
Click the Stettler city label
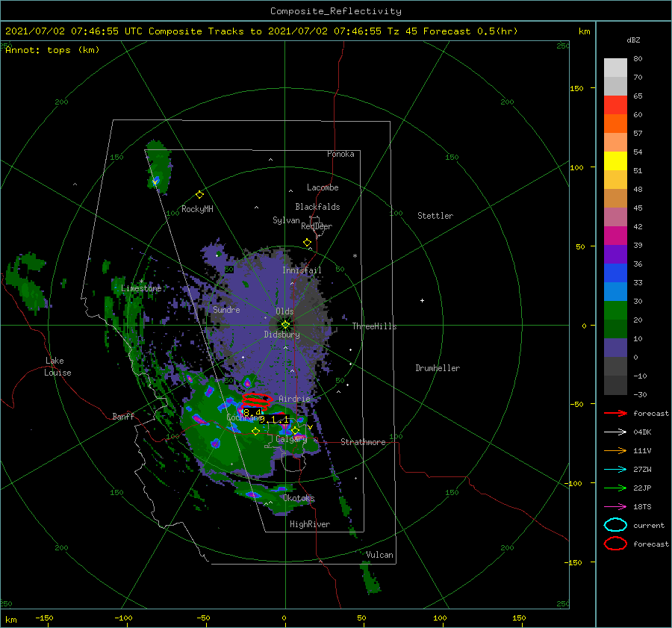435,216
